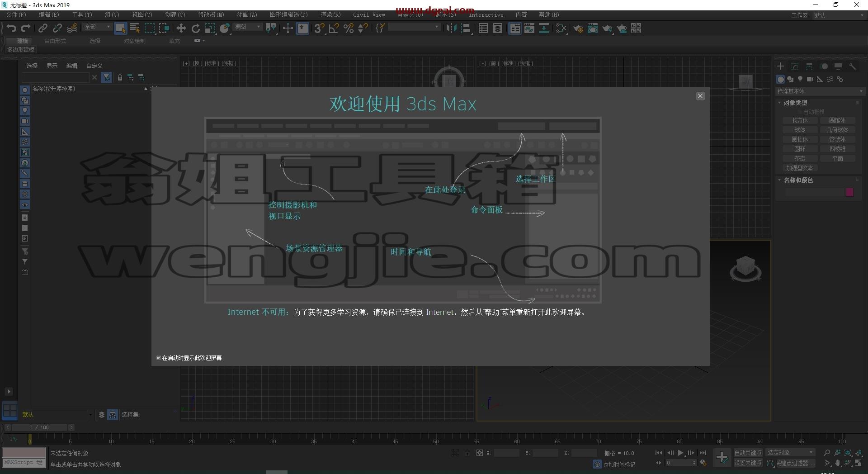Screen dimensions: 868x474
Task: Toggle the Set Key (设置关键点) mode button
Action: tap(748, 463)
